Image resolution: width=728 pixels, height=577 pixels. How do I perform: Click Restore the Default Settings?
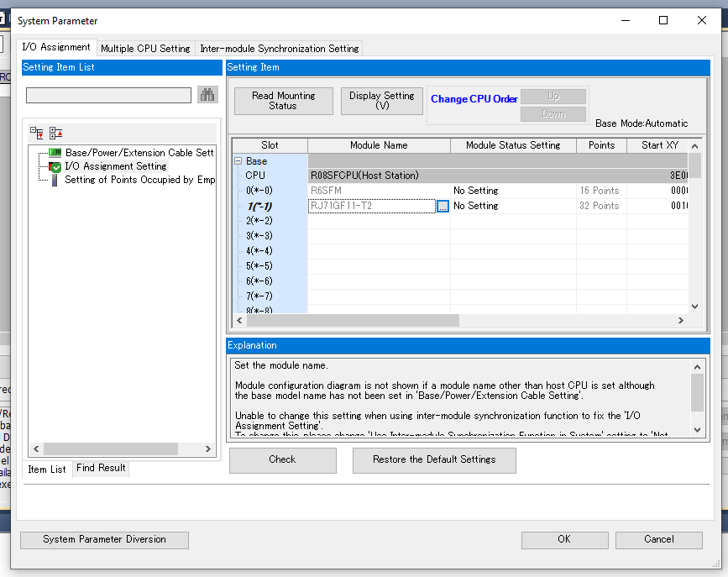[434, 460]
